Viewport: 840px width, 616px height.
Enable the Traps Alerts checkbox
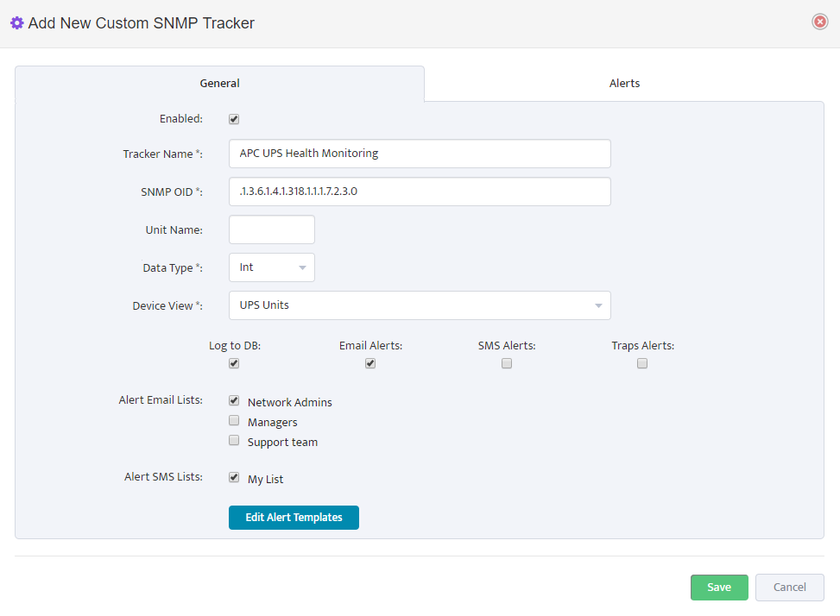click(642, 363)
